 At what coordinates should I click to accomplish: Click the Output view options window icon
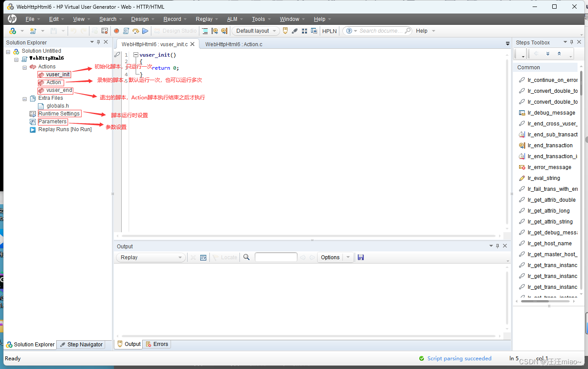(203, 257)
